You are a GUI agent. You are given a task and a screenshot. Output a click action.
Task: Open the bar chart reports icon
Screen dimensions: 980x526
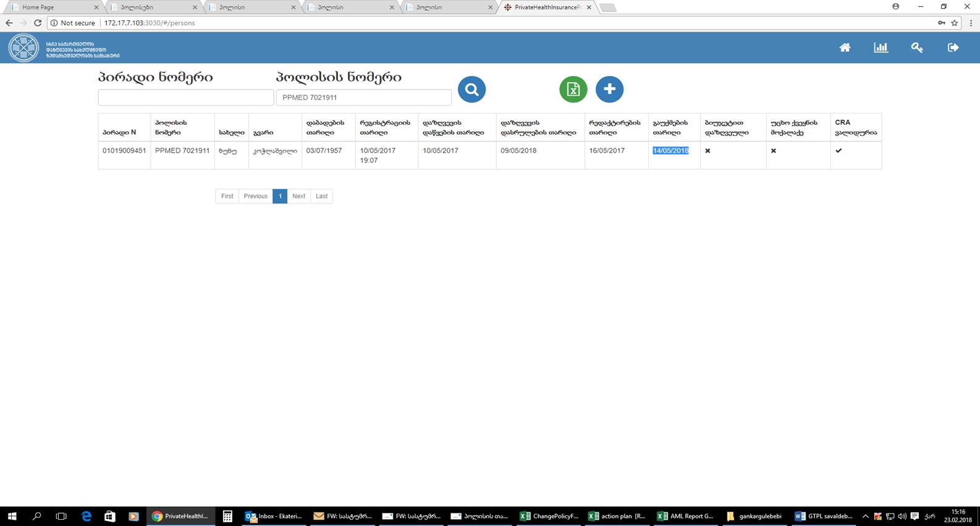tap(881, 48)
